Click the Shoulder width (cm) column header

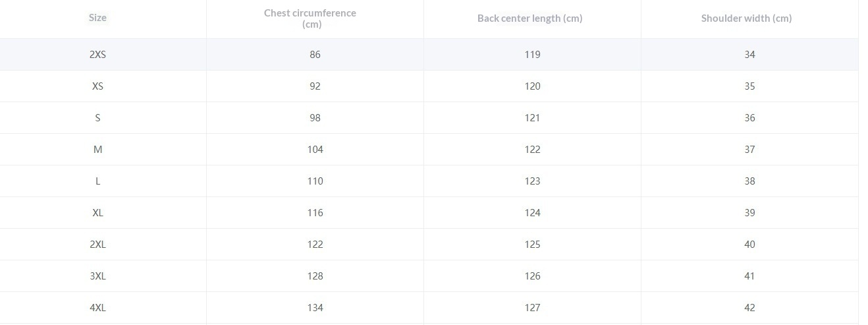click(x=746, y=18)
